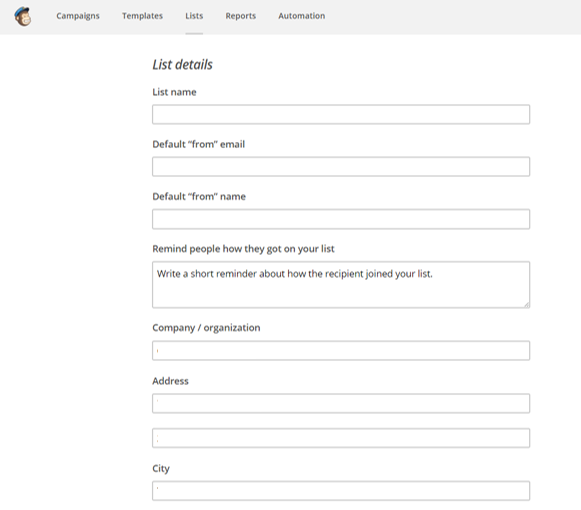
Task: Click inside the list reminder text area
Action: (341, 285)
